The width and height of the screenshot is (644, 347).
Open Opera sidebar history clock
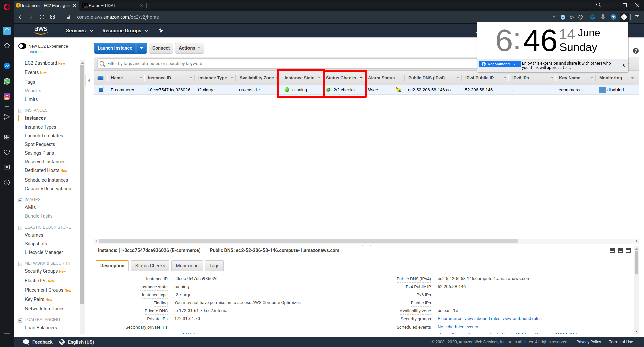tap(7, 183)
